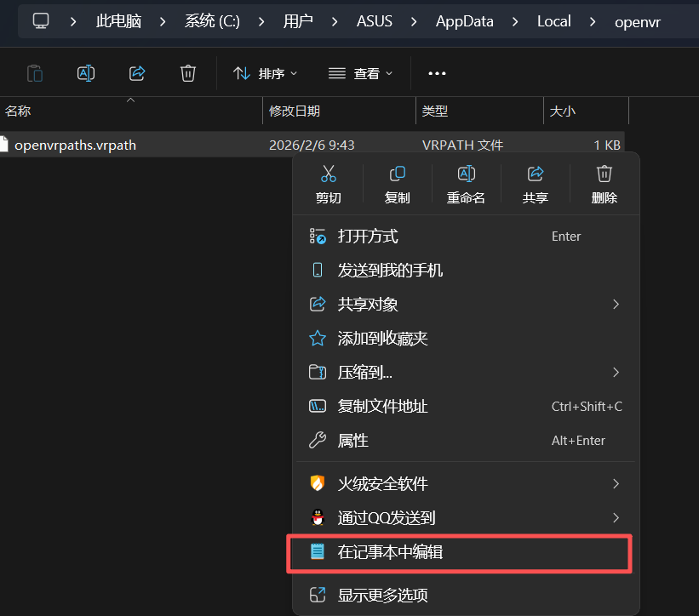Image resolution: width=699 pixels, height=616 pixels.
Task: Choose 显示更多选项 menu entry
Action: pos(466,595)
